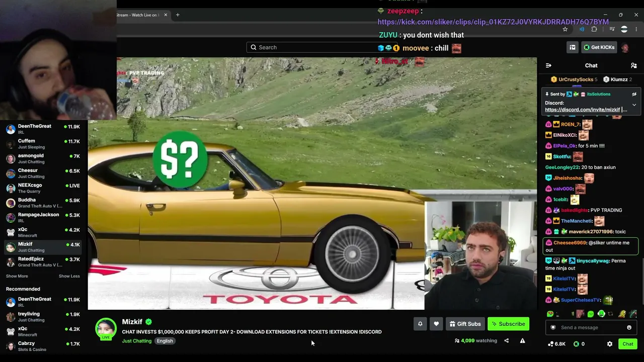Open the browser extensions puzzle icon
The width and height of the screenshot is (644, 362).
tap(594, 29)
